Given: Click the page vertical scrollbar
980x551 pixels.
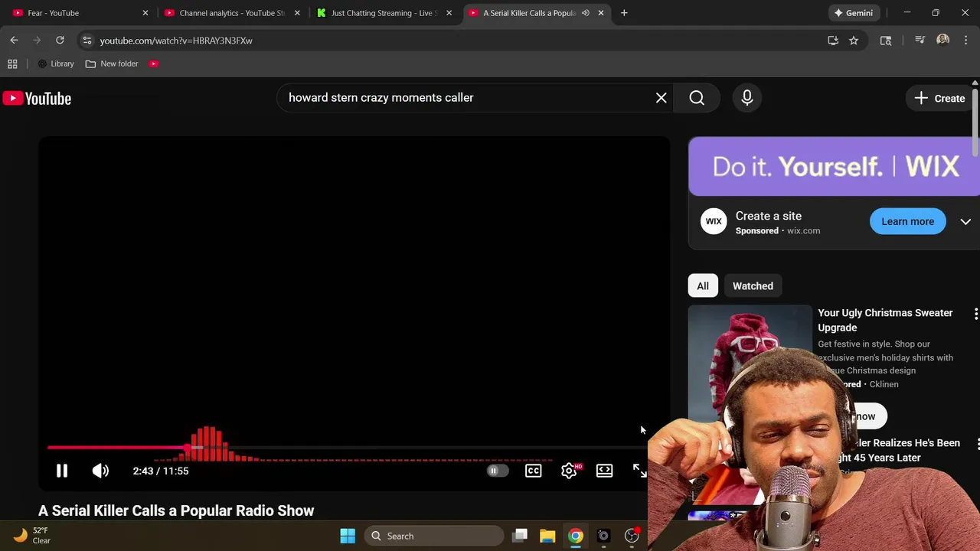Looking at the screenshot, I should [975, 122].
